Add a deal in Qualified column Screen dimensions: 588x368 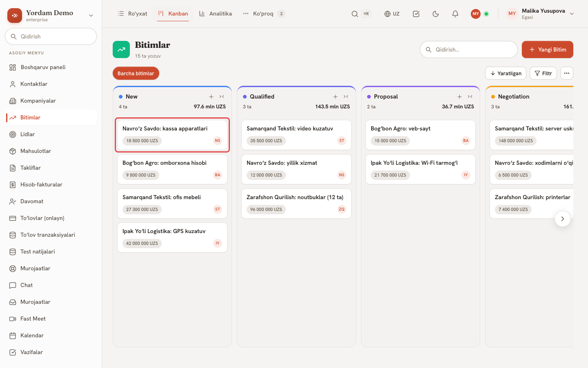tap(335, 96)
